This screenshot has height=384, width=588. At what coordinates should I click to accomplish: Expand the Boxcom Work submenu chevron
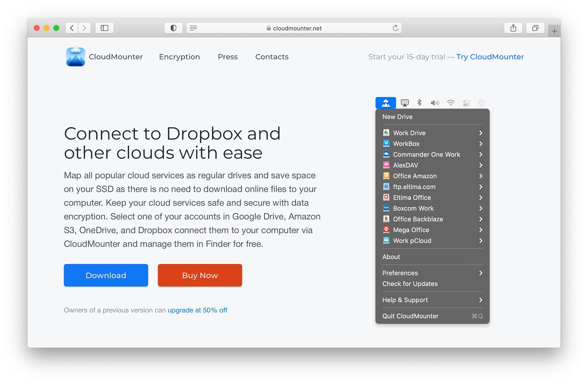tap(481, 208)
